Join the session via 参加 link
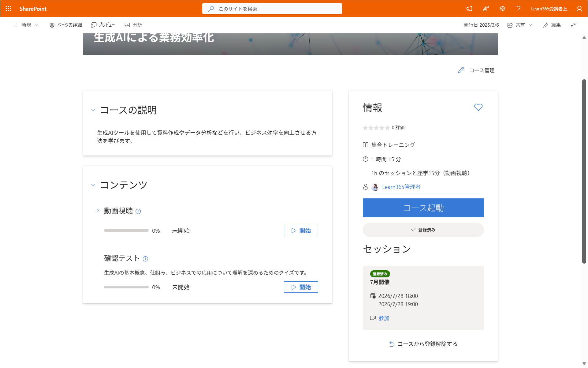588x368 pixels. pos(384,318)
